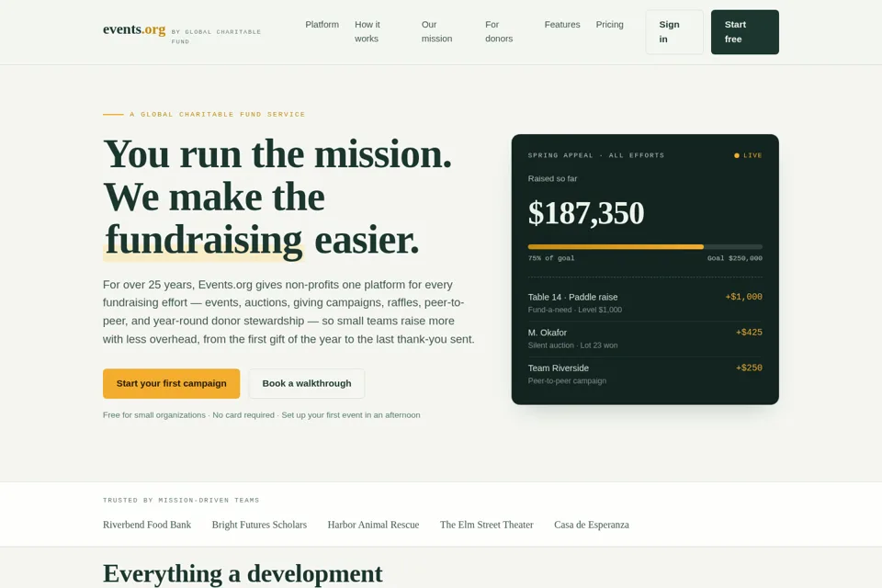Click the Raised so far label
Image resolution: width=882 pixels, height=588 pixels.
552,179
